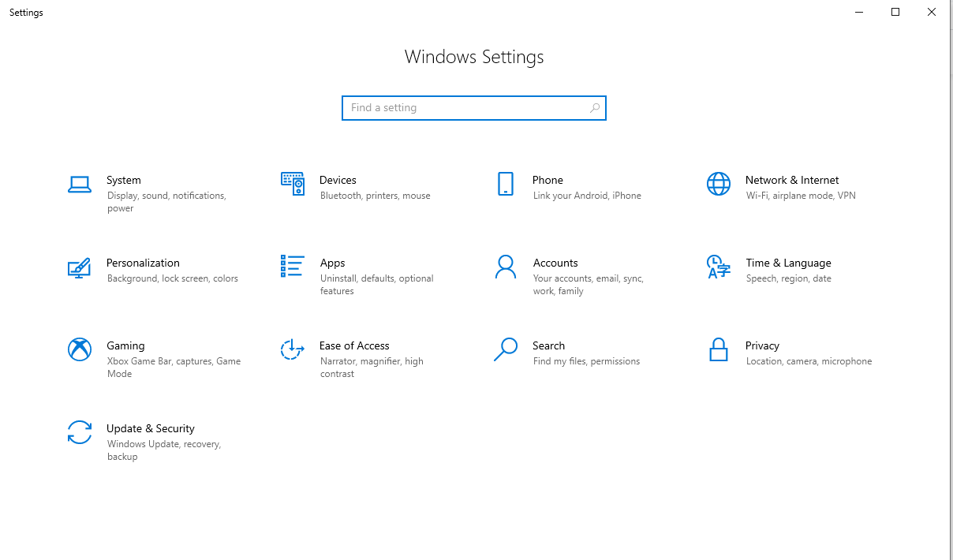Open the Personalization paintbrush icon

pyautogui.click(x=80, y=267)
